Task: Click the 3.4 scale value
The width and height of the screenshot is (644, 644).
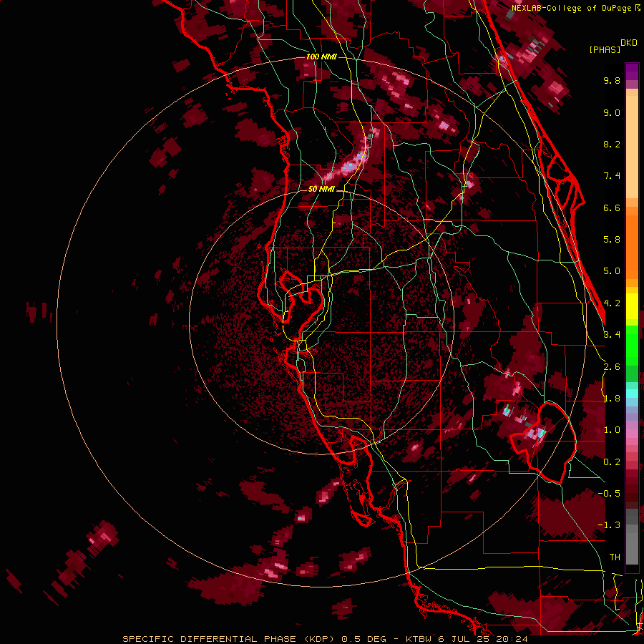Action: coord(612,335)
